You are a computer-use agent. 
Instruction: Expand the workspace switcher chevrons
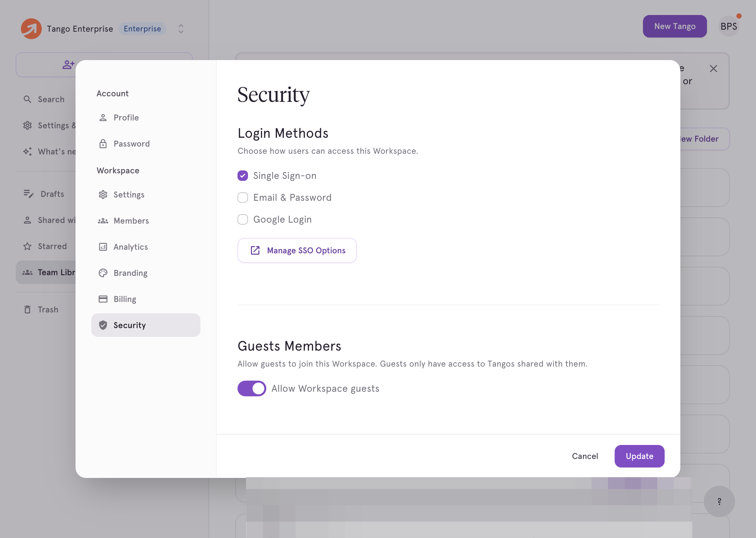(181, 29)
